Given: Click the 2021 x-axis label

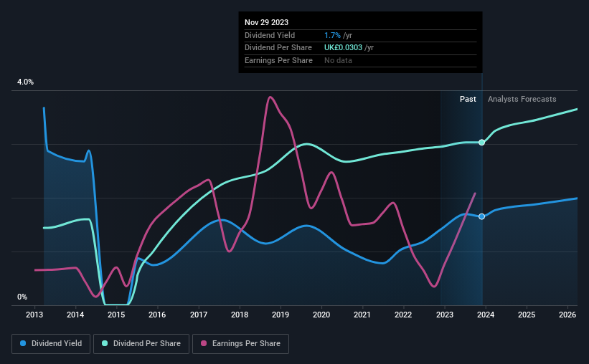Looking at the screenshot, I should tap(362, 315).
